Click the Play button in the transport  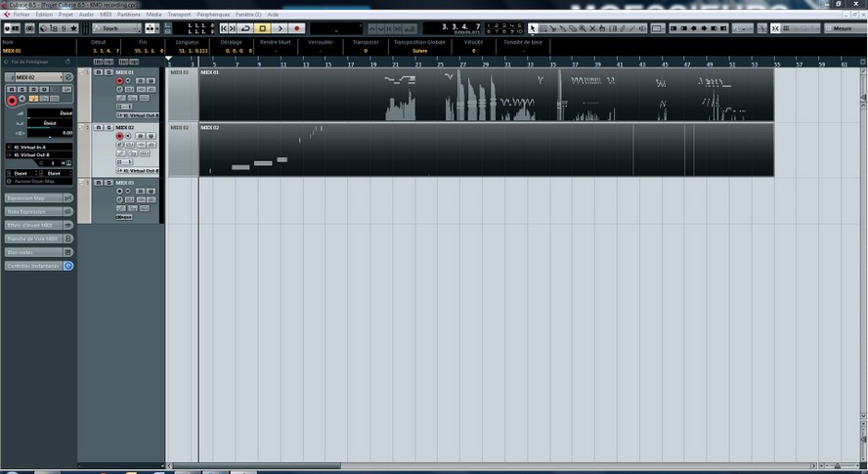pos(281,29)
